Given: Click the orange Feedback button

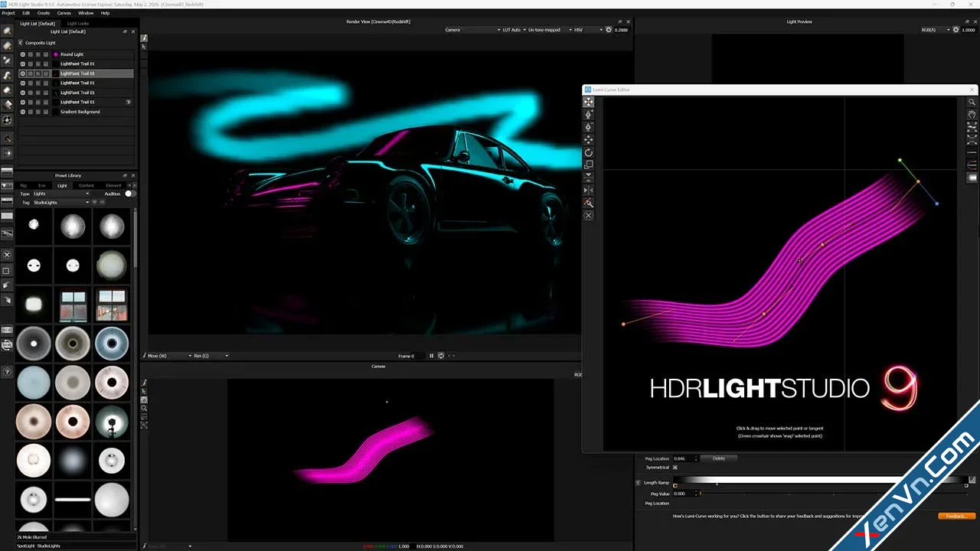Looking at the screenshot, I should point(957,517).
